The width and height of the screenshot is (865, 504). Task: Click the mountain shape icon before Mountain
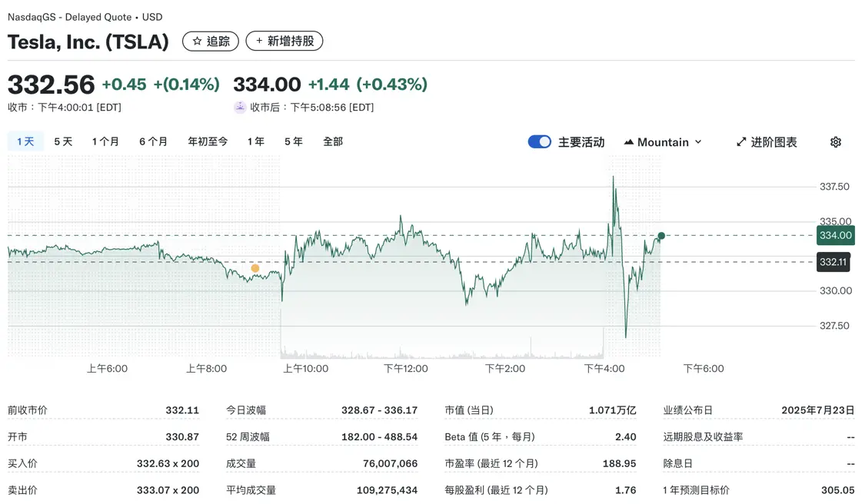click(629, 141)
